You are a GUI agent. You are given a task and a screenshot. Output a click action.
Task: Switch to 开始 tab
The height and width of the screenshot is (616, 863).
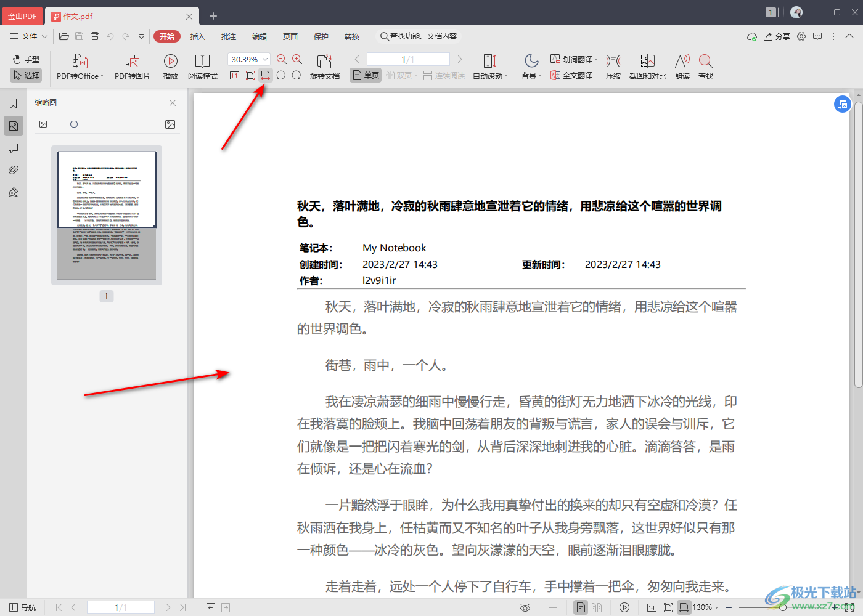tap(167, 36)
